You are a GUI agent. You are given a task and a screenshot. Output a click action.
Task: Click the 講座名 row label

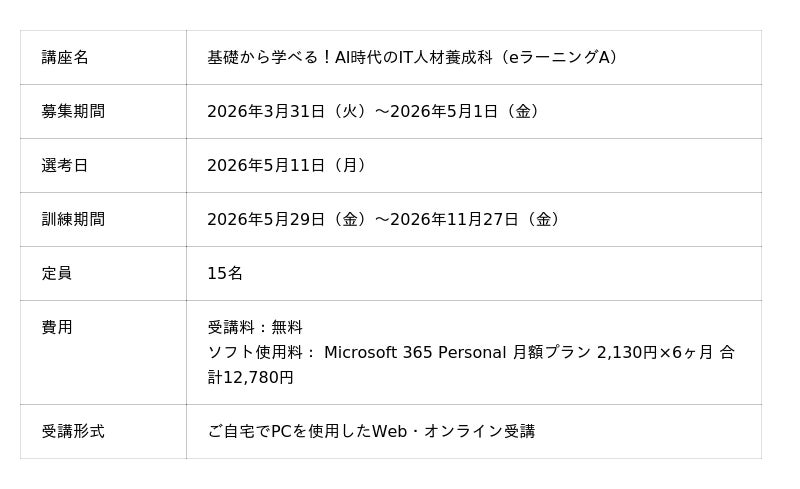(65, 57)
